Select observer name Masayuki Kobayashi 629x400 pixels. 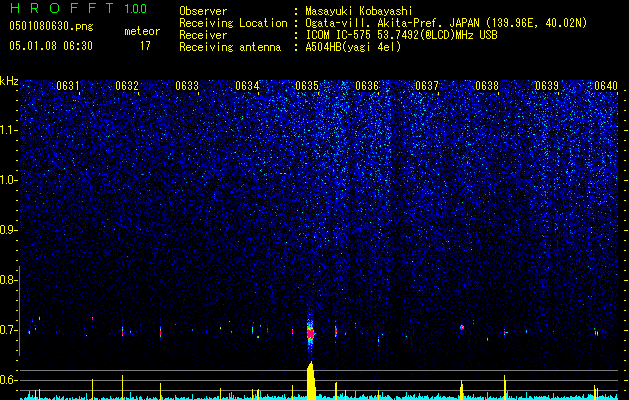pos(359,11)
